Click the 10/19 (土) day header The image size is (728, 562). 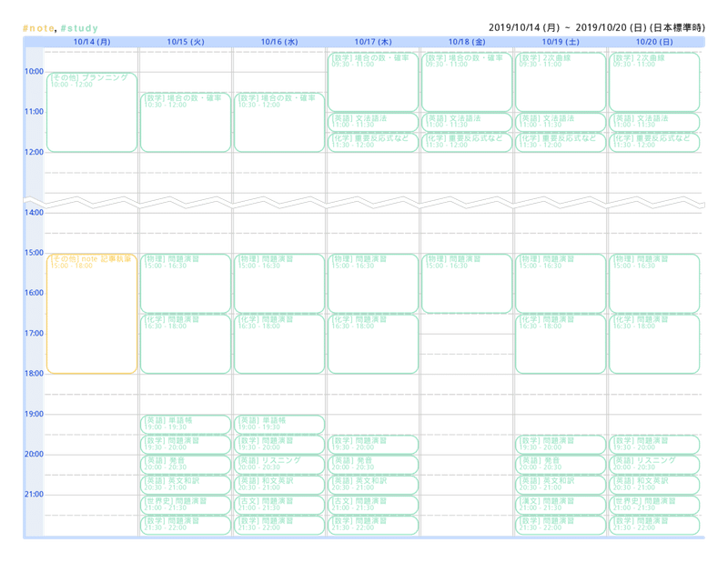[561, 42]
